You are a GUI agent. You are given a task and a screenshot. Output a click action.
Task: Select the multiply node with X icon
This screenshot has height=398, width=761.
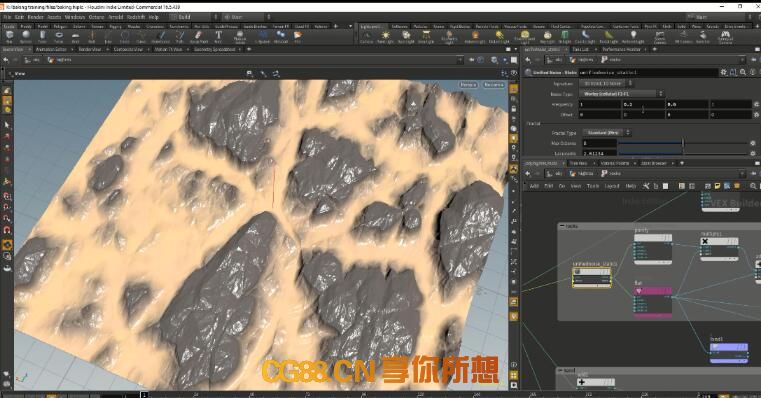pos(719,249)
